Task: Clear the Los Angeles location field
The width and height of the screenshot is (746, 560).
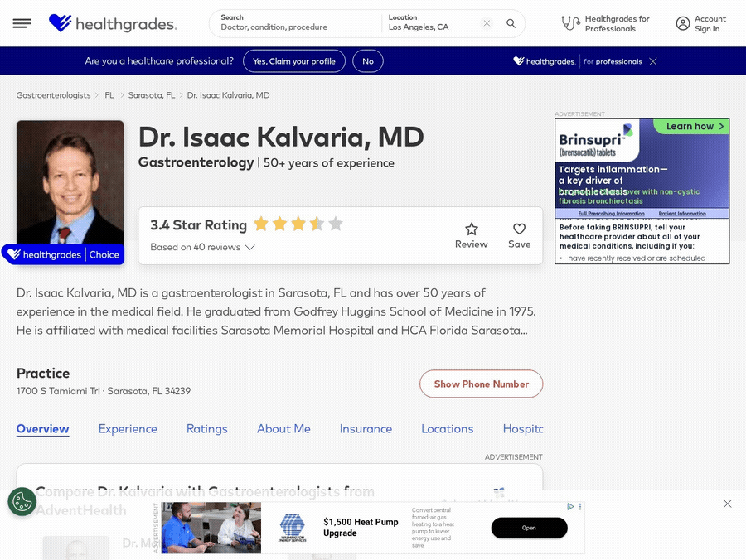Action: click(x=487, y=23)
